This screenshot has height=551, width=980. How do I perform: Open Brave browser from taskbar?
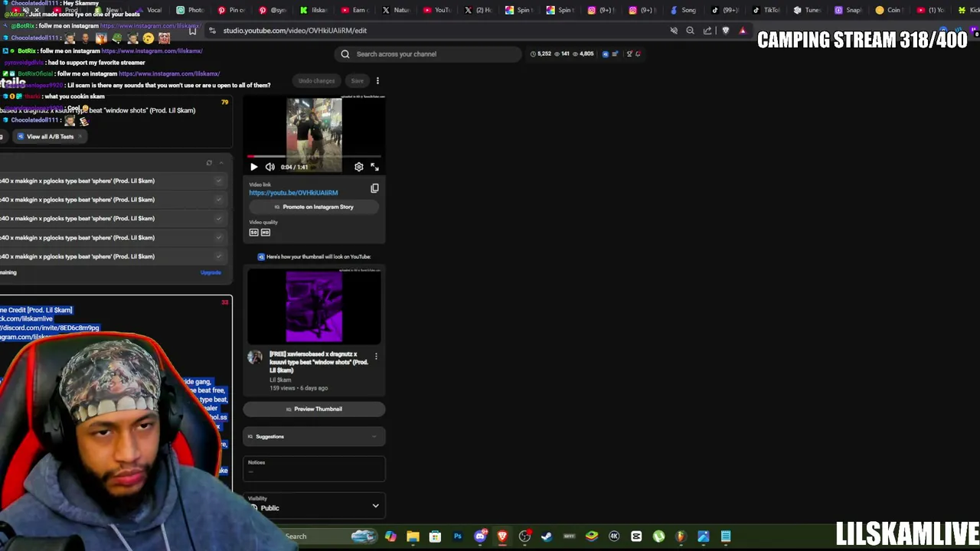pos(502,536)
